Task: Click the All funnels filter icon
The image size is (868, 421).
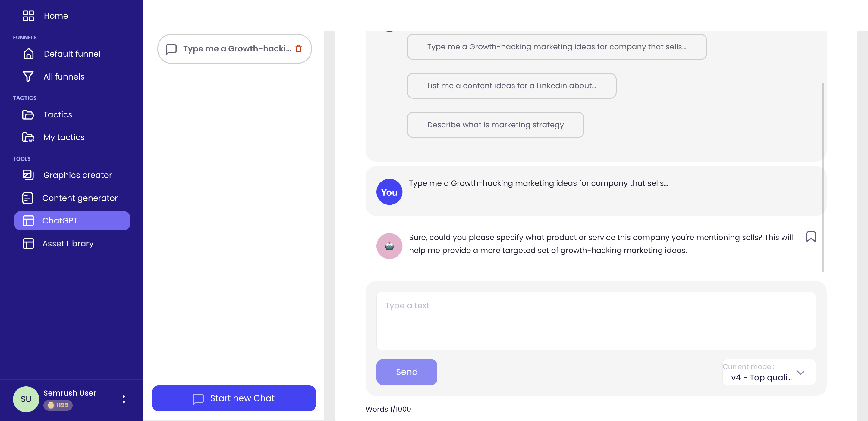Action: click(28, 77)
